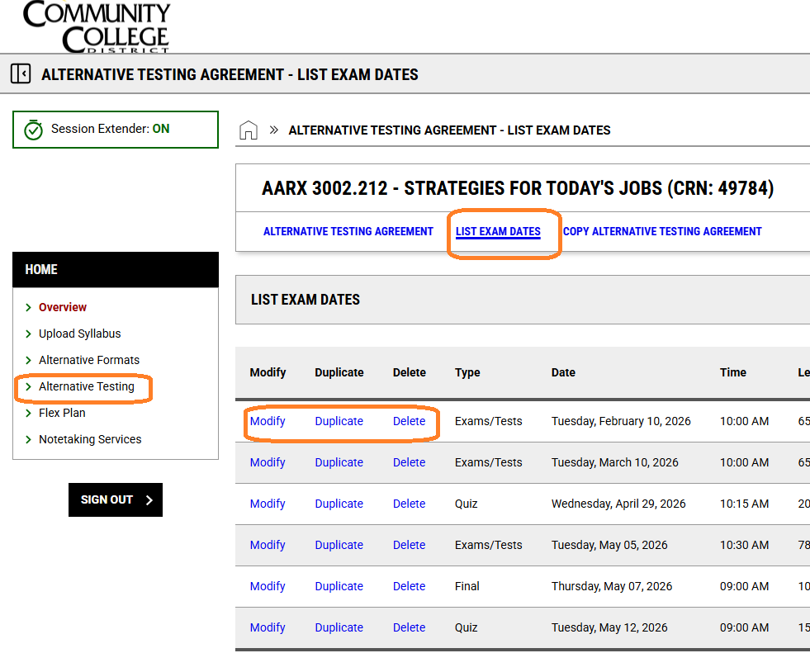Modify the May 07, 2026 final

tap(268, 586)
